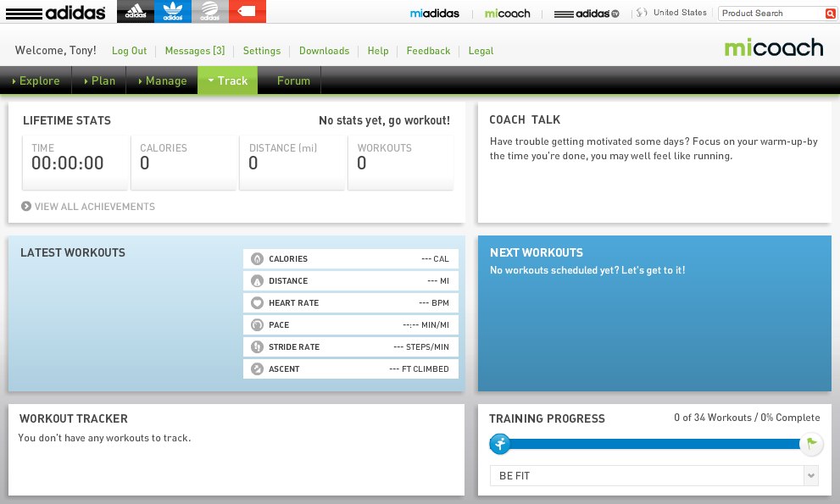The width and height of the screenshot is (840, 504).
Task: Open the micoach link in top bar
Action: click(x=508, y=14)
